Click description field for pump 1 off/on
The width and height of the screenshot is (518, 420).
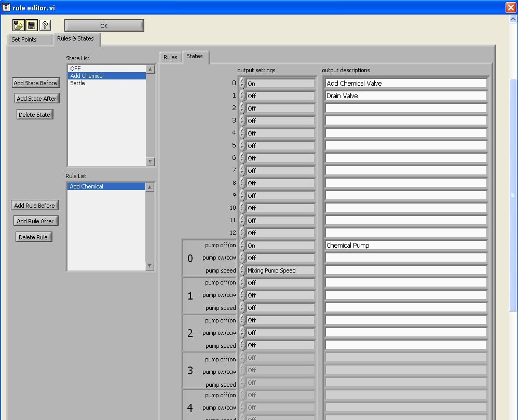coord(406,283)
